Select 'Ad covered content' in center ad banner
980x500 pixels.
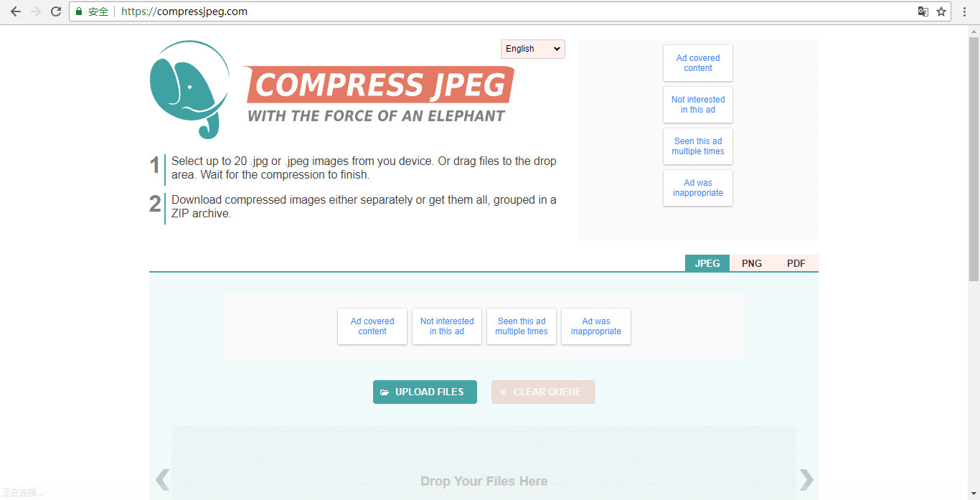[x=372, y=326]
